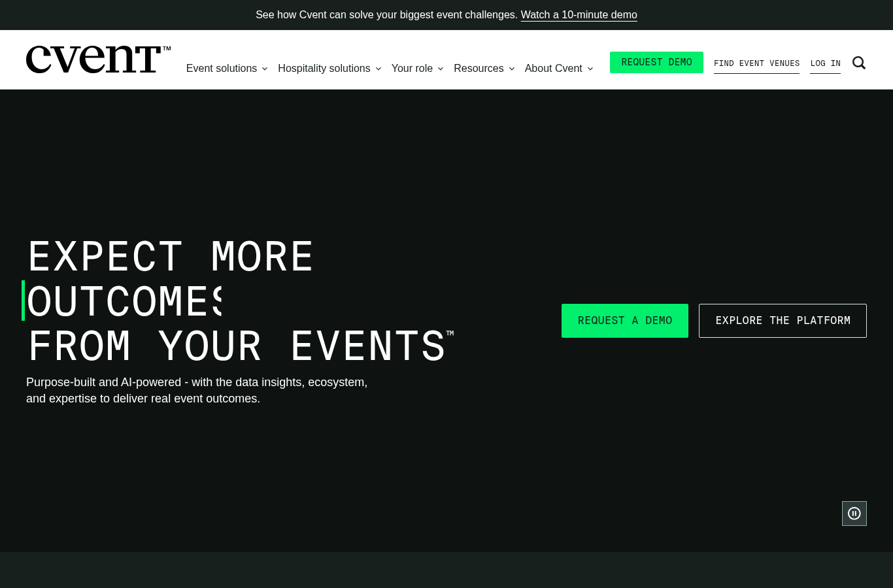This screenshot has width=893, height=588.
Task: Click the Purpose-built and AI-powered description
Action: pyautogui.click(x=197, y=391)
